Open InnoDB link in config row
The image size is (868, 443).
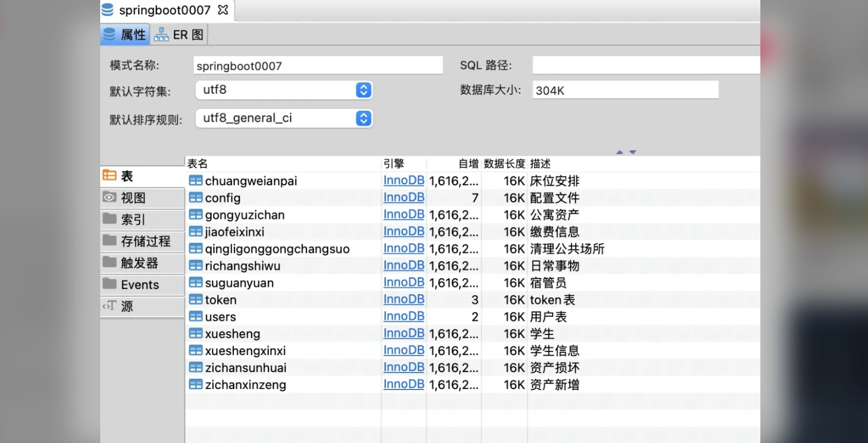click(404, 197)
